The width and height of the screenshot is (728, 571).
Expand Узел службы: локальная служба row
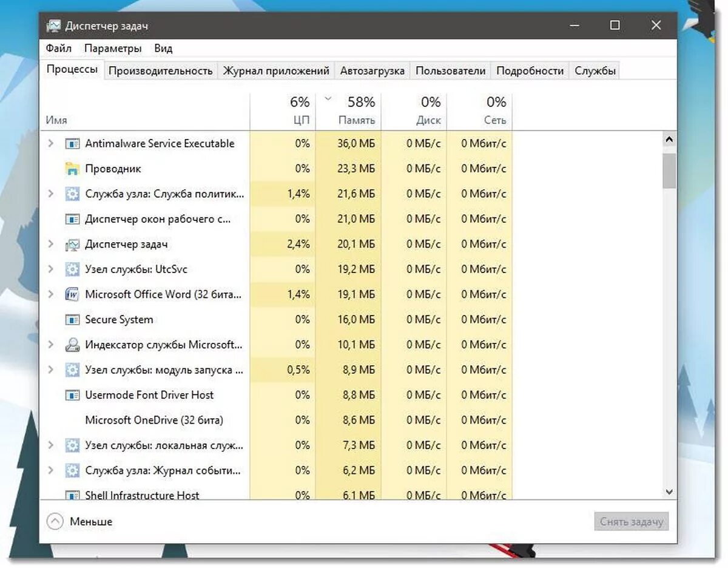(x=51, y=445)
